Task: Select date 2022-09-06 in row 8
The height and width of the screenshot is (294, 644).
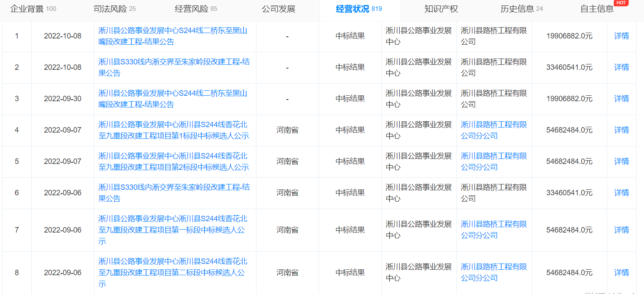Action: click(x=63, y=273)
